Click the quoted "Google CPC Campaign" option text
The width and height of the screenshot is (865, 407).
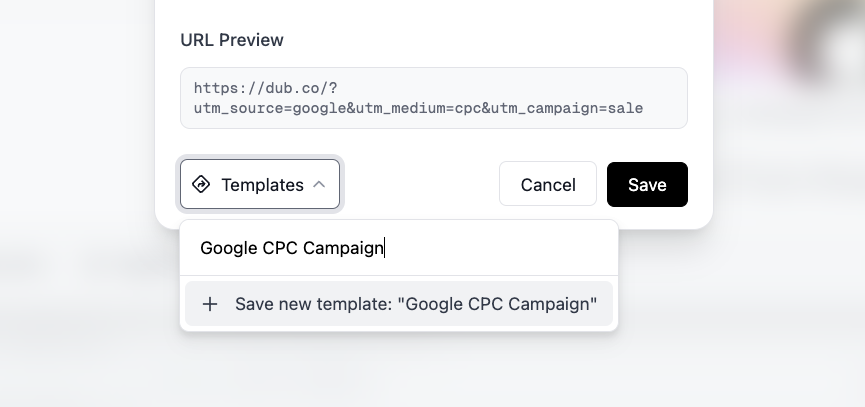[x=497, y=304]
